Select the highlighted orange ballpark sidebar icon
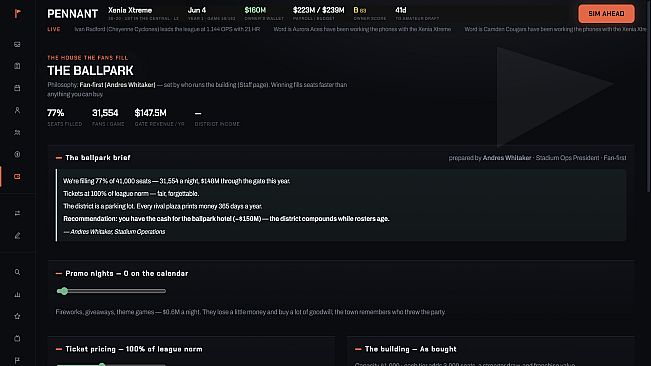 [x=17, y=177]
